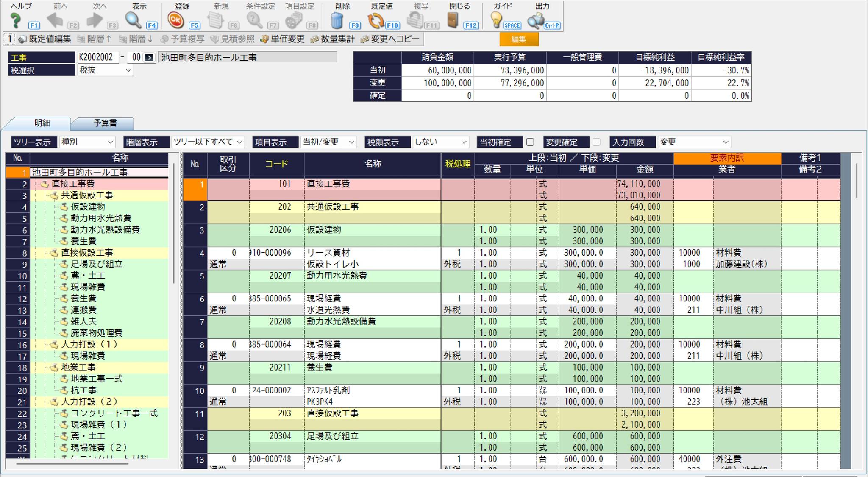Image resolution: width=868 pixels, height=477 pixels.
Task: Click the 要素内訳 orange column header
Action: pos(727,158)
